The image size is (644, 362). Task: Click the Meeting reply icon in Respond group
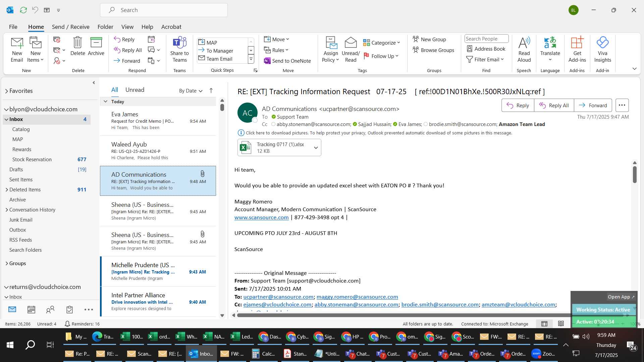151,40
